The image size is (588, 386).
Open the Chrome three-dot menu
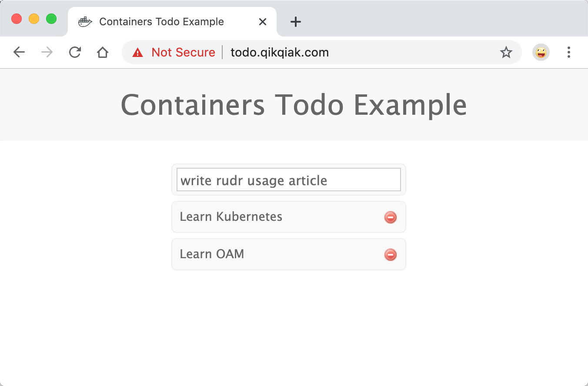tap(569, 53)
